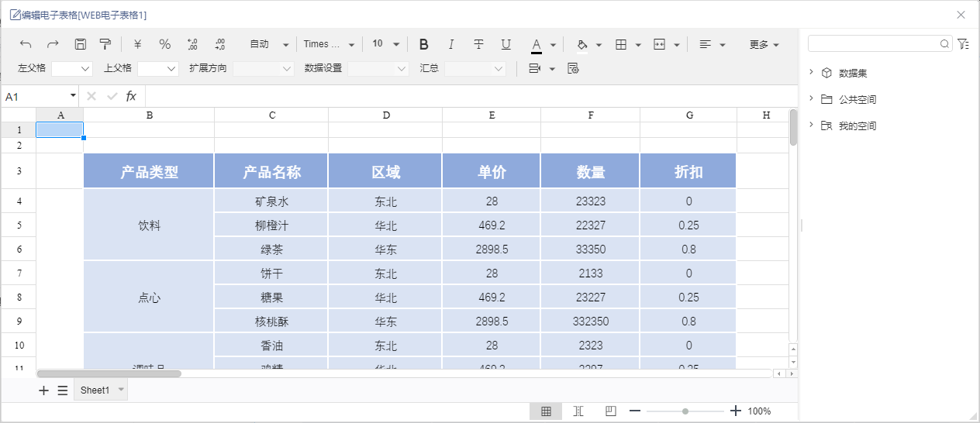The height and width of the screenshot is (423, 980).
Task: Toggle strikethrough formatting
Action: tap(478, 44)
